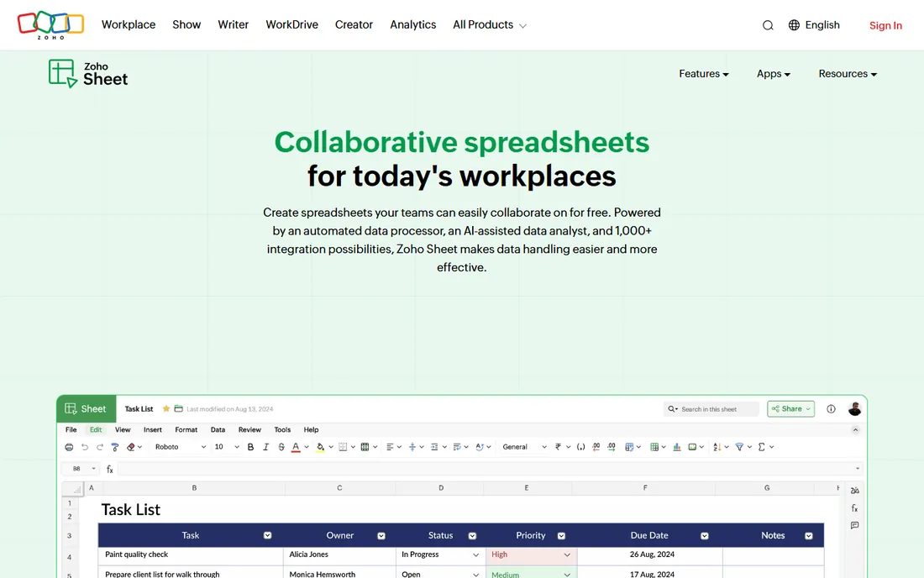Viewport: 924px width, 578px height.
Task: Click the wrap text icon
Action: (x=457, y=447)
